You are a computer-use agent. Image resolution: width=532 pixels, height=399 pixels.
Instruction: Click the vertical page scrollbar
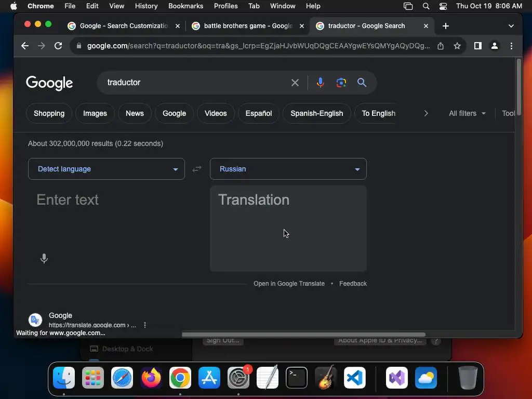[518, 87]
